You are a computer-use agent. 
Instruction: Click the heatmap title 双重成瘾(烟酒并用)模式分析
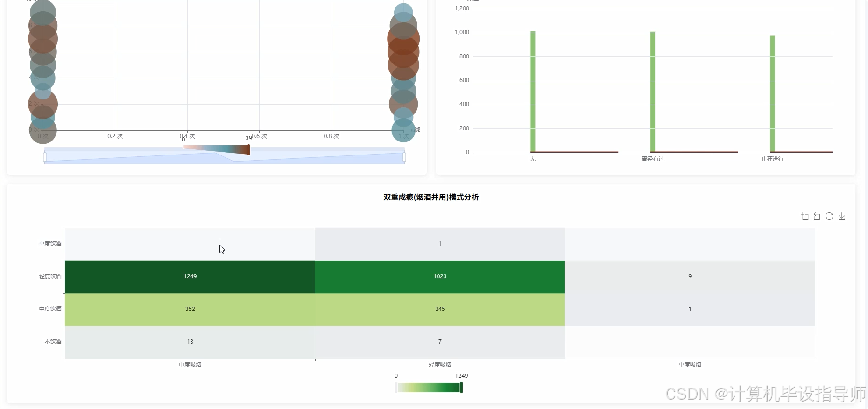tap(431, 197)
